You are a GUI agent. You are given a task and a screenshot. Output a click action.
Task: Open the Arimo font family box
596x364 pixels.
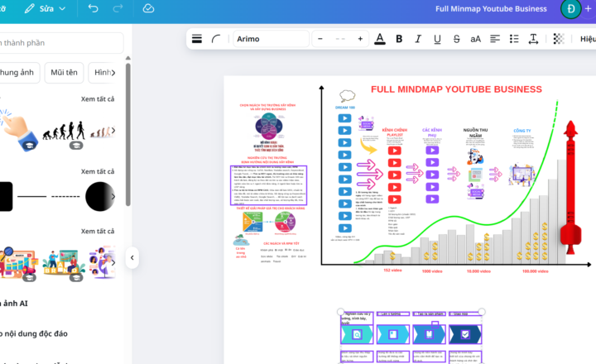(x=271, y=39)
